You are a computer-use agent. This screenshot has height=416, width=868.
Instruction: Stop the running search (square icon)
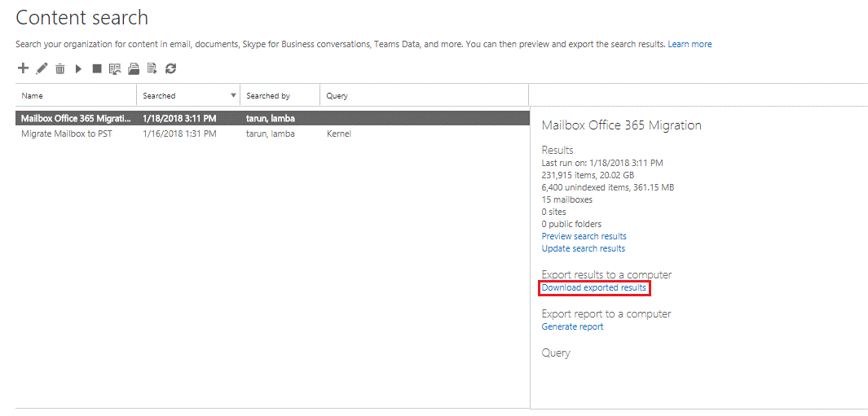pos(97,68)
